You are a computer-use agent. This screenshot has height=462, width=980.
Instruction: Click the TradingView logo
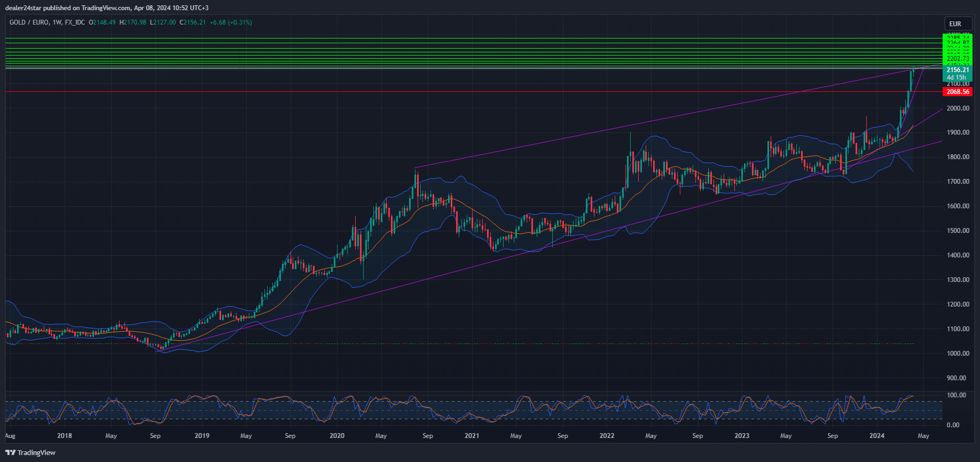tap(30, 452)
